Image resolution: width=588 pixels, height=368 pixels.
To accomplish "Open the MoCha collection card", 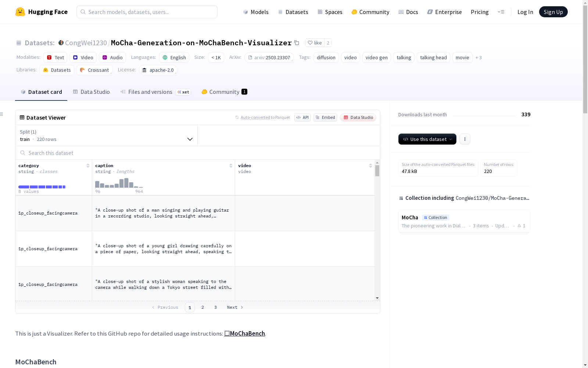I will click(464, 221).
